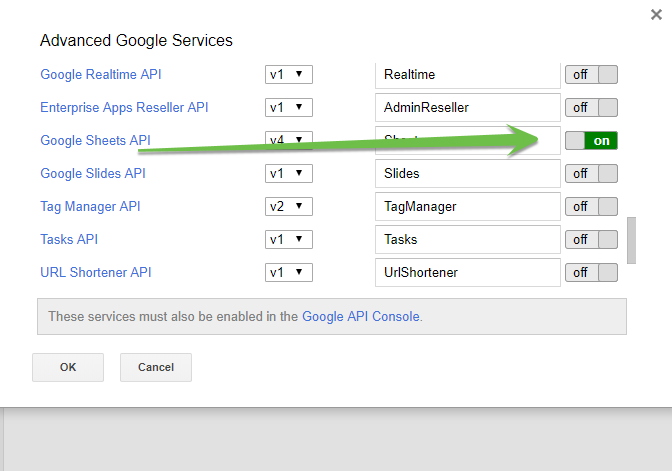This screenshot has height=471, width=672.
Task: Open the Enterprise Apps Reseller API link
Action: (x=124, y=108)
